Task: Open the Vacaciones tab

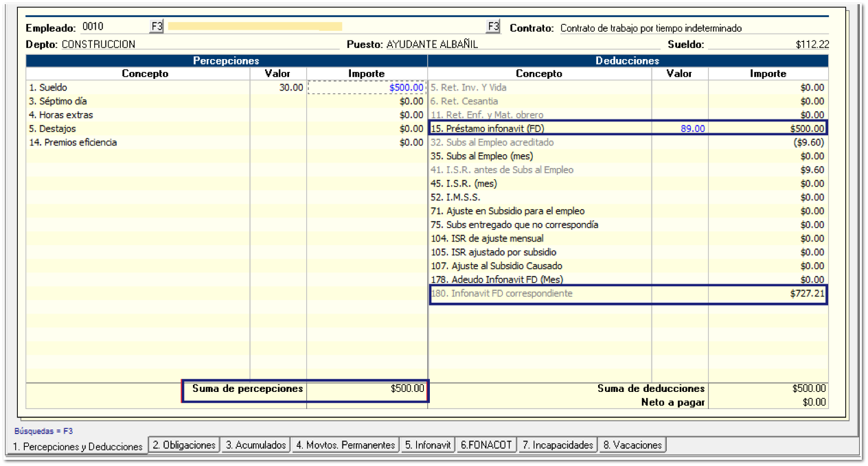Action: coord(632,445)
